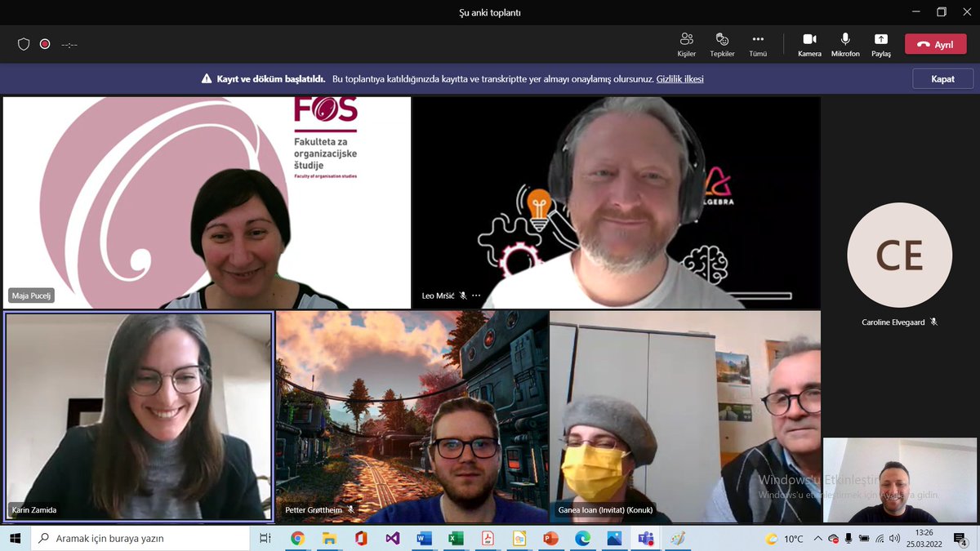
Task: Open Microsoft Word from the taskbar
Action: (424, 539)
